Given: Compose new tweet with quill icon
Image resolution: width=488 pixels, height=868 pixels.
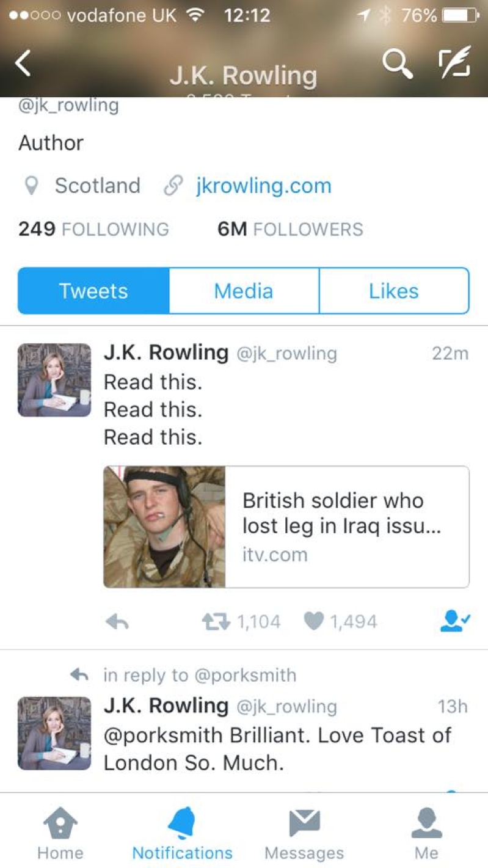Looking at the screenshot, I should [453, 62].
